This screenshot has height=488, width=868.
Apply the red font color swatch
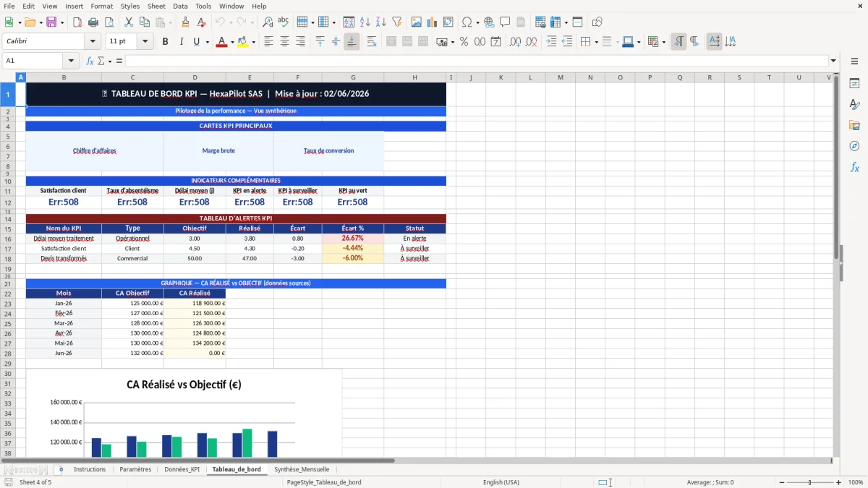coord(221,42)
